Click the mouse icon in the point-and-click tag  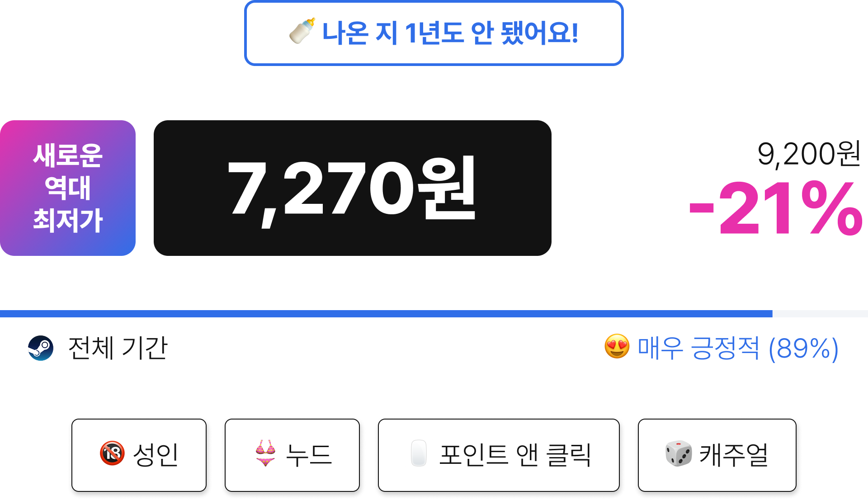pos(419,453)
